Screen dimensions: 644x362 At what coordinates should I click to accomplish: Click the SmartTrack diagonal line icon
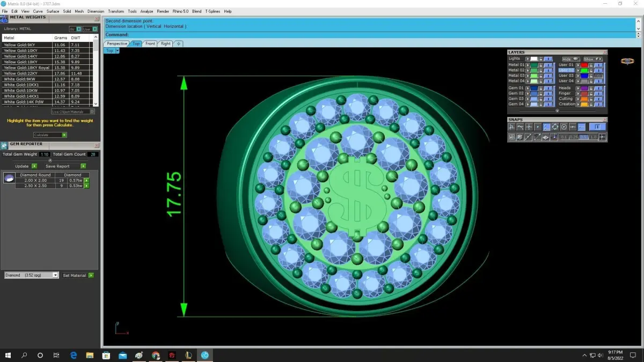click(x=528, y=137)
